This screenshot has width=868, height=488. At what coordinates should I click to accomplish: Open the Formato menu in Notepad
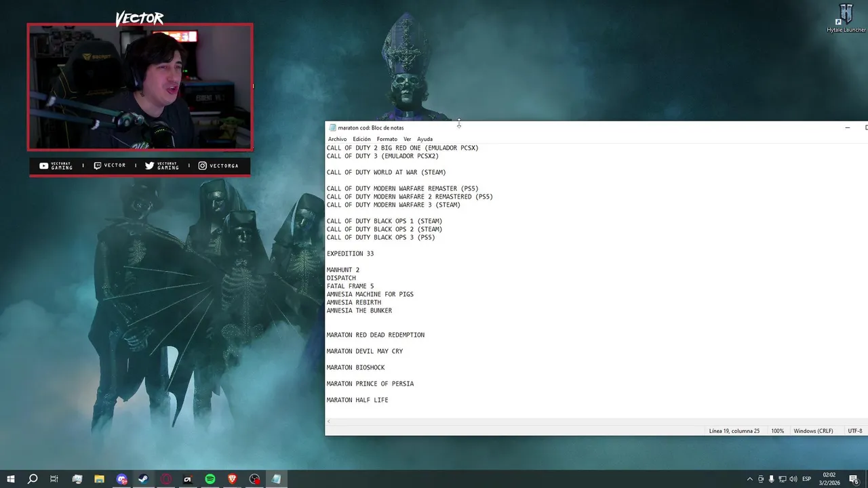click(x=387, y=139)
